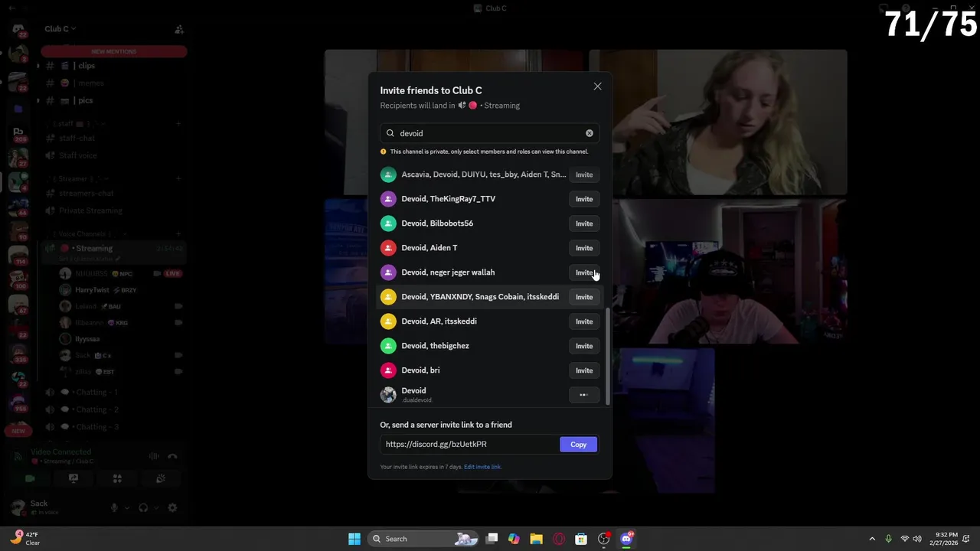Click the red group icon for Devoid, bri
The width and height of the screenshot is (980, 551).
pos(388,370)
